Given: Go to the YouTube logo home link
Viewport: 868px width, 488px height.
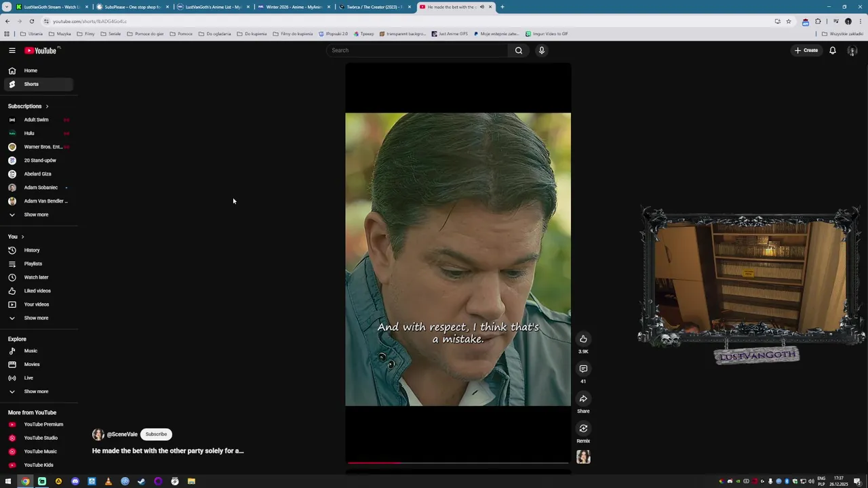Looking at the screenshot, I should click(41, 50).
